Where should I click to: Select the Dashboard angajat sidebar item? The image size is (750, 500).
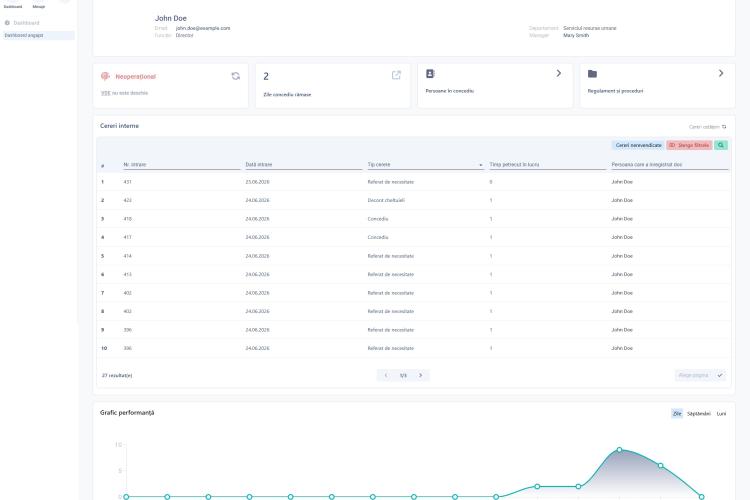point(38,35)
